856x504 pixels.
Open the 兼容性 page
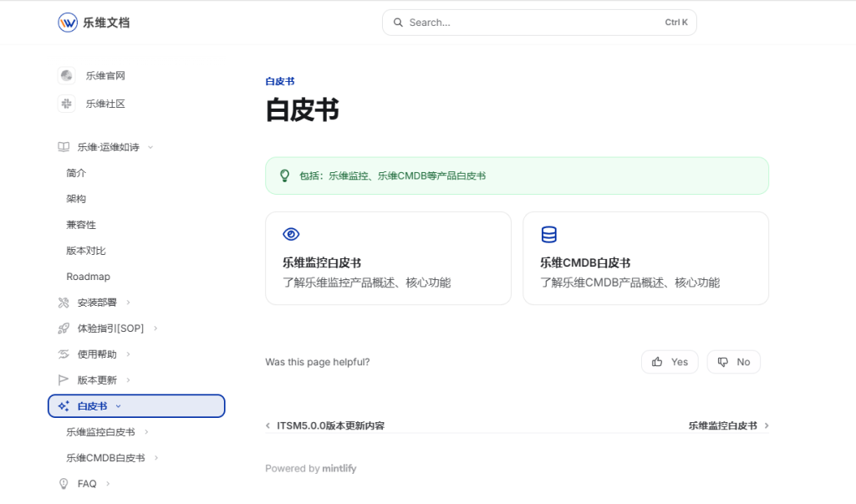(81, 225)
